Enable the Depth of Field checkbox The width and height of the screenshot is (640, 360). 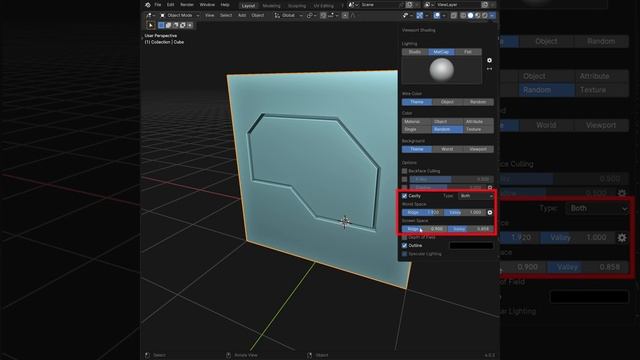pyautogui.click(x=404, y=237)
